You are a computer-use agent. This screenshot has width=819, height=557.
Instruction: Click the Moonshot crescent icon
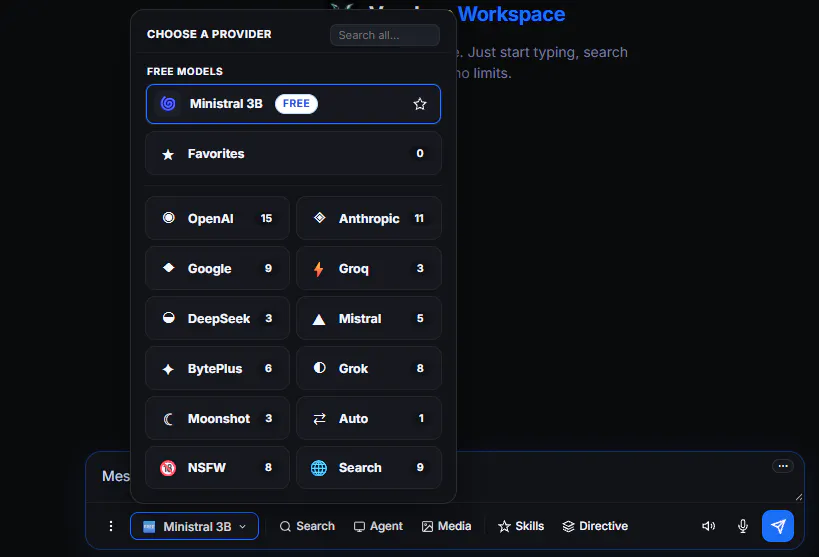168,419
